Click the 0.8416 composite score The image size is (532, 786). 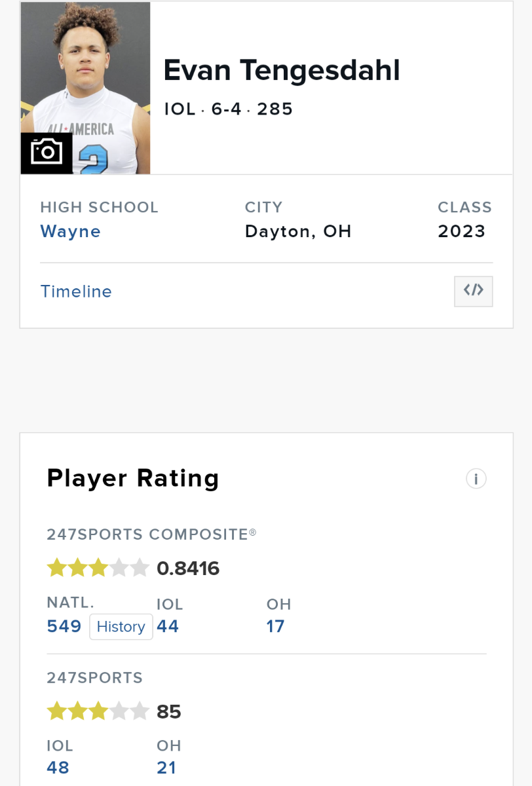point(188,569)
